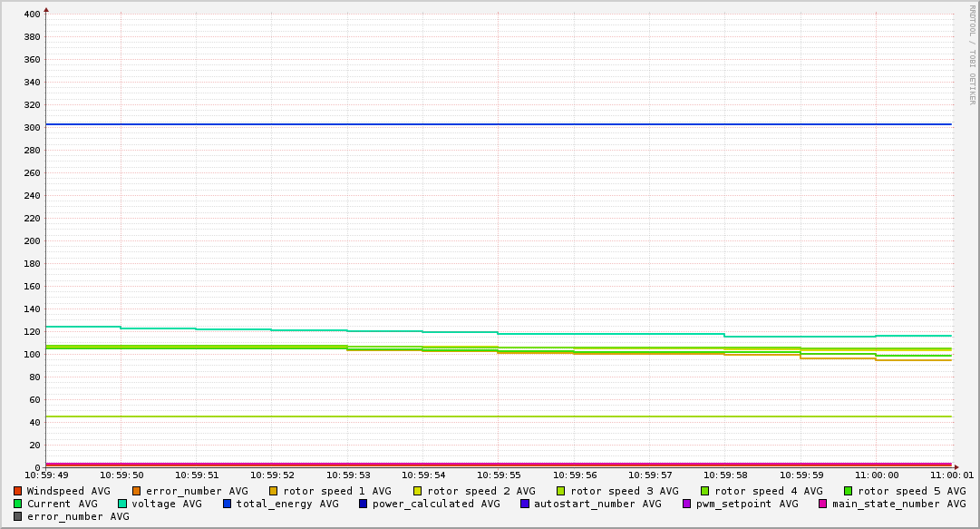Select the teal voltage AVG legend swatch
980x529 pixels.
tap(122, 504)
